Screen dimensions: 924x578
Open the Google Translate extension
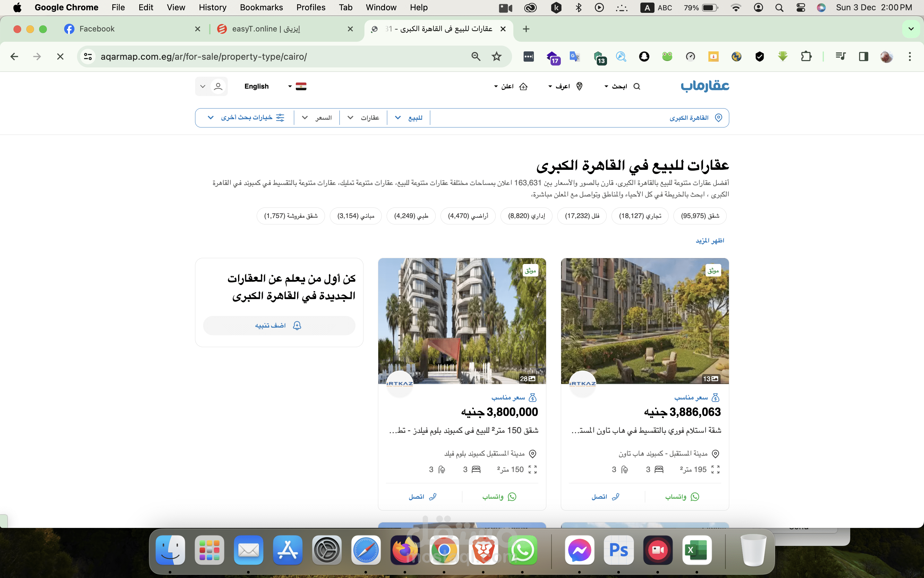[575, 57]
